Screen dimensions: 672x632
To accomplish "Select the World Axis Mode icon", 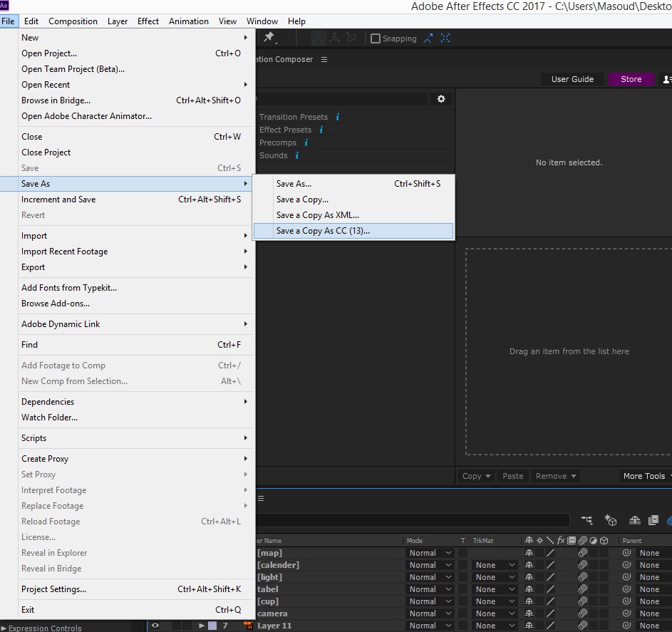I will tap(335, 38).
